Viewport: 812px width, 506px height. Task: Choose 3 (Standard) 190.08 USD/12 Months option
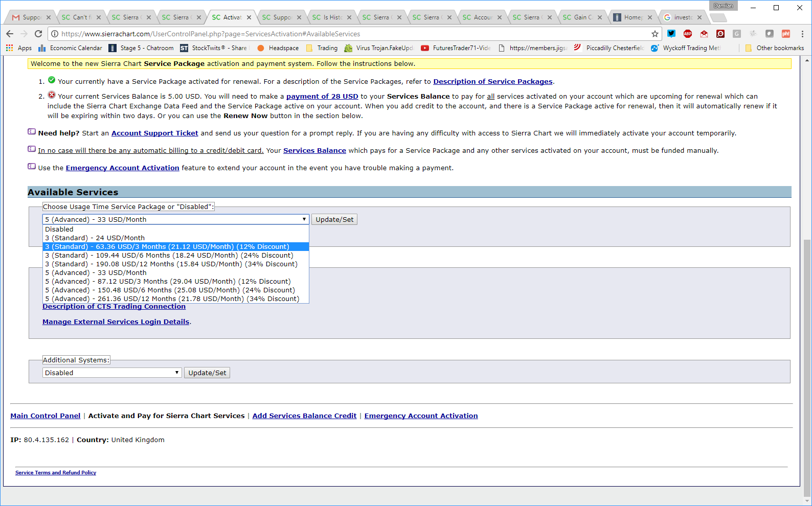tap(176, 264)
